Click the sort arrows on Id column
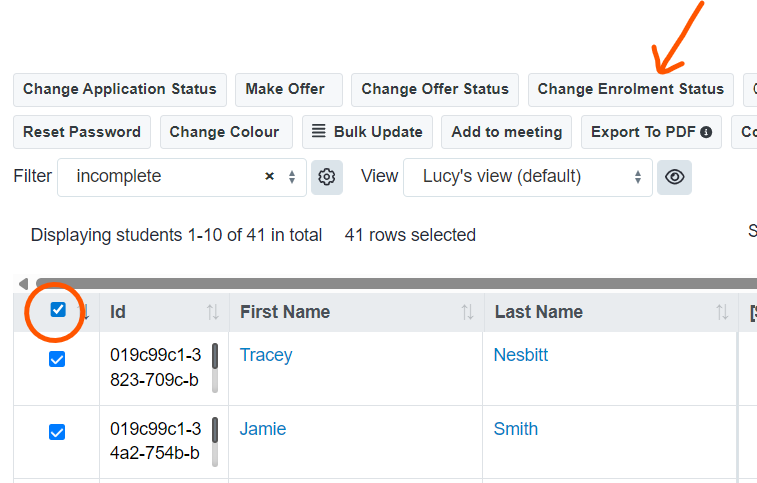757x483 pixels. pos(213,312)
